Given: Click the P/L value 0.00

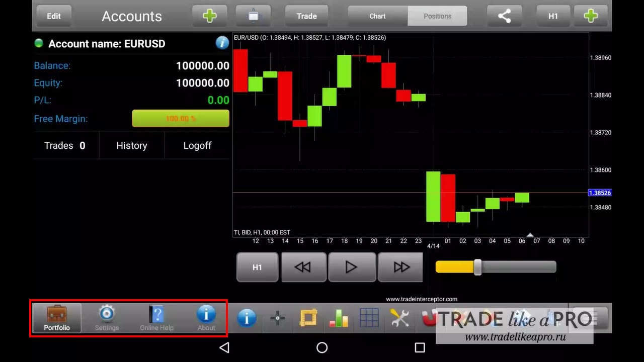Looking at the screenshot, I should [x=218, y=100].
